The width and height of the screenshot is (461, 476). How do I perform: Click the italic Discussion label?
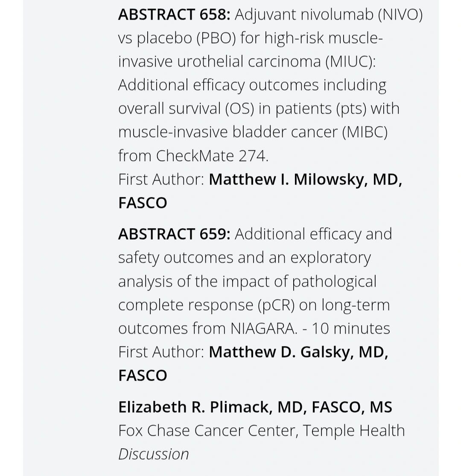[x=154, y=454]
